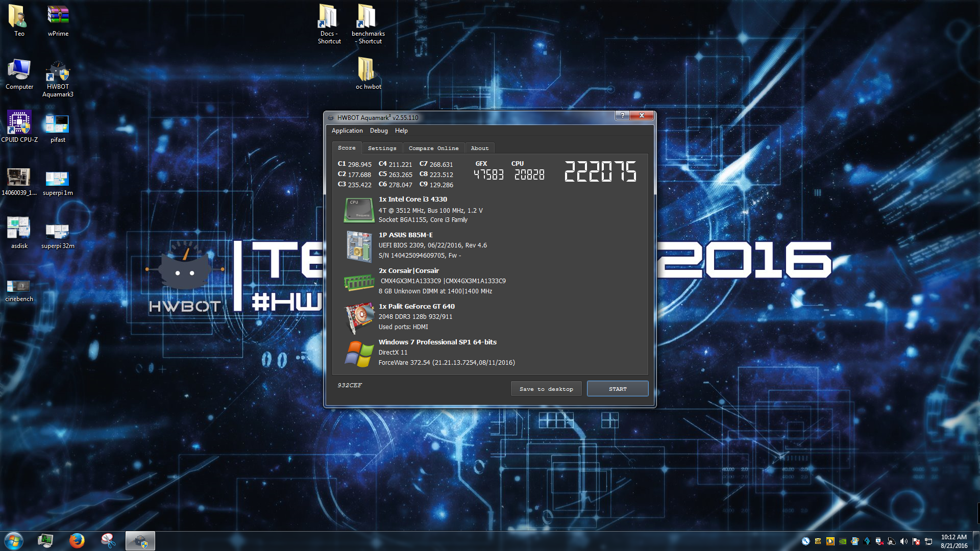Select the asdisk desktop icon

[19, 233]
